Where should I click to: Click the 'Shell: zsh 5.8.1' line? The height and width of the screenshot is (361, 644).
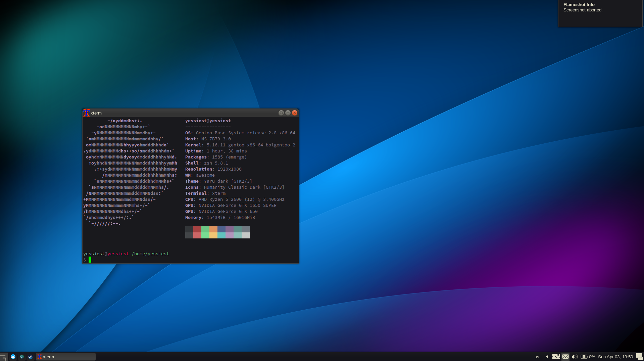pyautogui.click(x=207, y=163)
